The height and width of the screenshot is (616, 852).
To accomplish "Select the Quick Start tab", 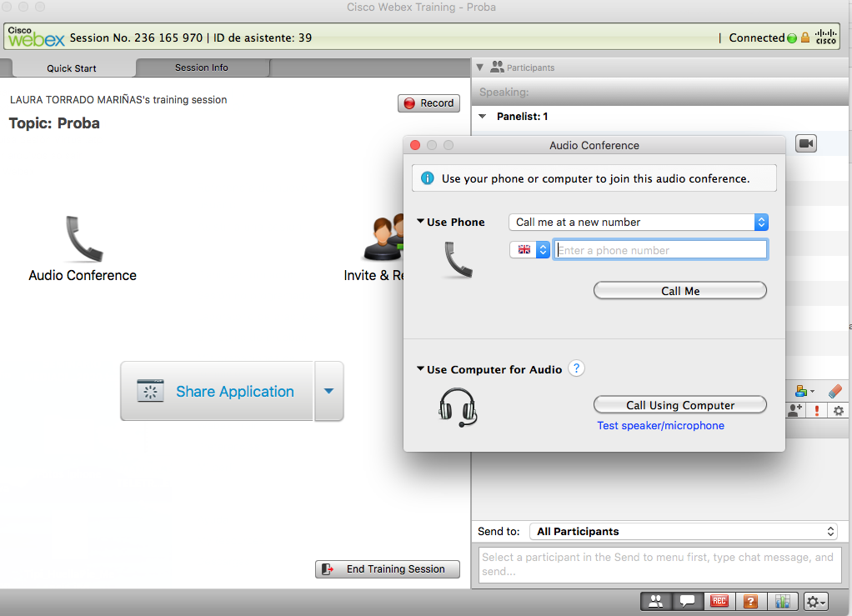I will 72,68.
